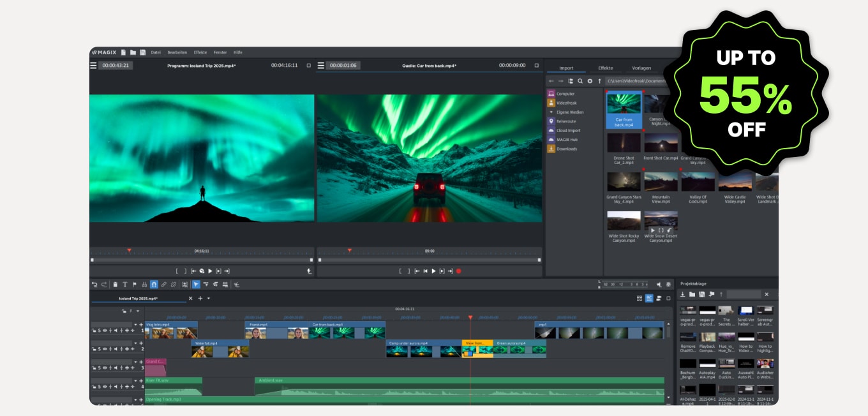The image size is (868, 416).
Task: Open media pool options gear icon
Action: click(x=590, y=81)
